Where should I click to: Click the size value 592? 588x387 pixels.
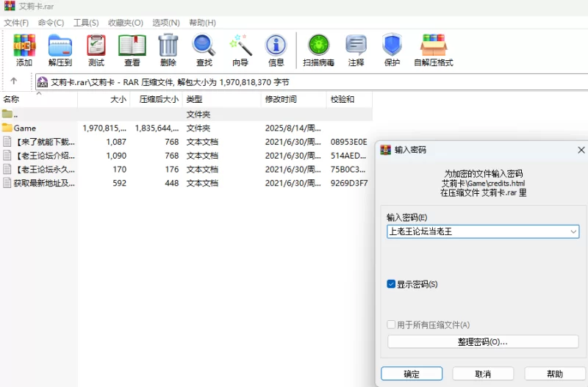tap(120, 183)
